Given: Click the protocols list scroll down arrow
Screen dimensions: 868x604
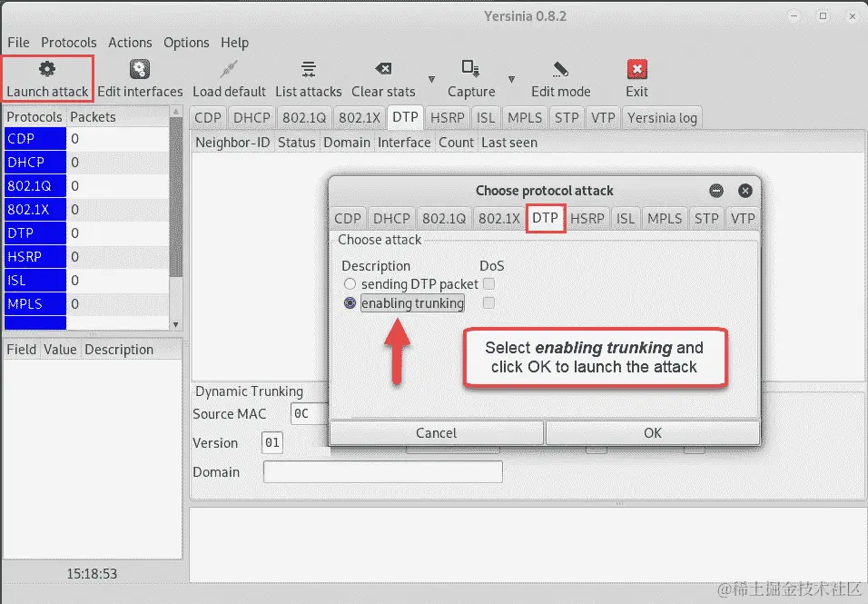Looking at the screenshot, I should (175, 325).
